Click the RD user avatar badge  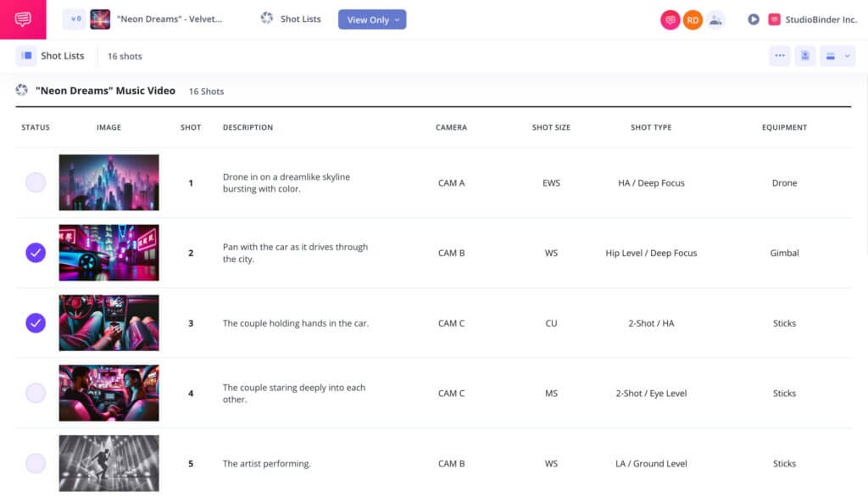[x=693, y=19]
